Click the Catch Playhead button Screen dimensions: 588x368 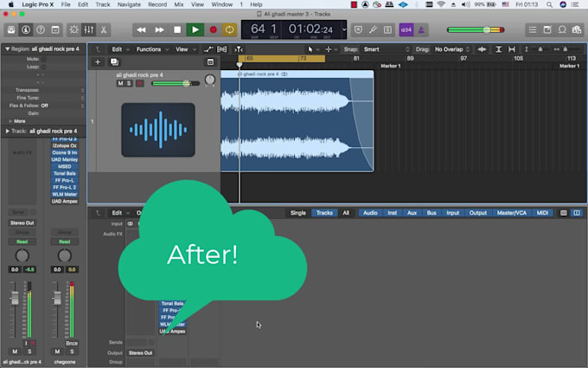point(239,49)
